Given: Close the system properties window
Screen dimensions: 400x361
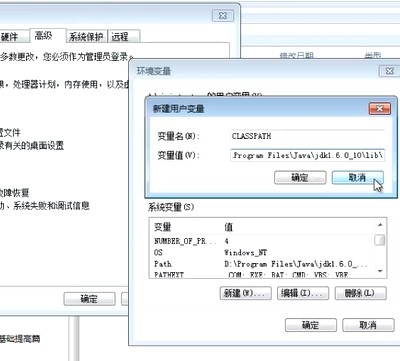Looking at the screenshot, I should point(223,15).
